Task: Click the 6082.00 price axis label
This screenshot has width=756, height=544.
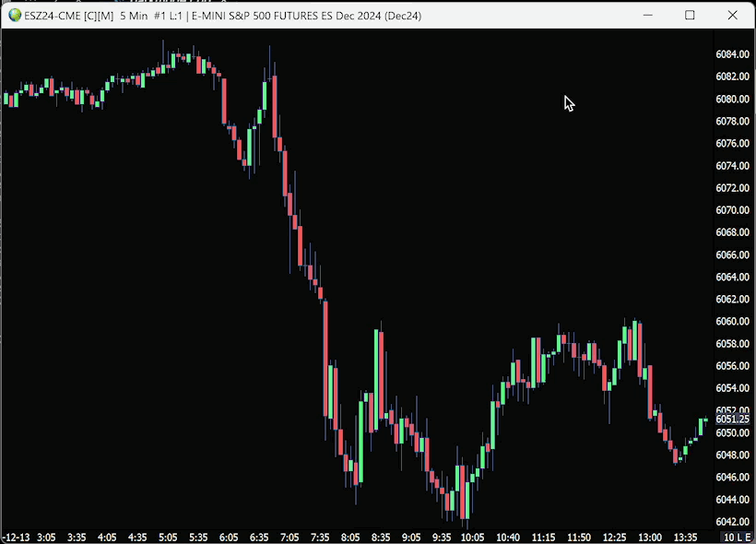Action: [732, 77]
